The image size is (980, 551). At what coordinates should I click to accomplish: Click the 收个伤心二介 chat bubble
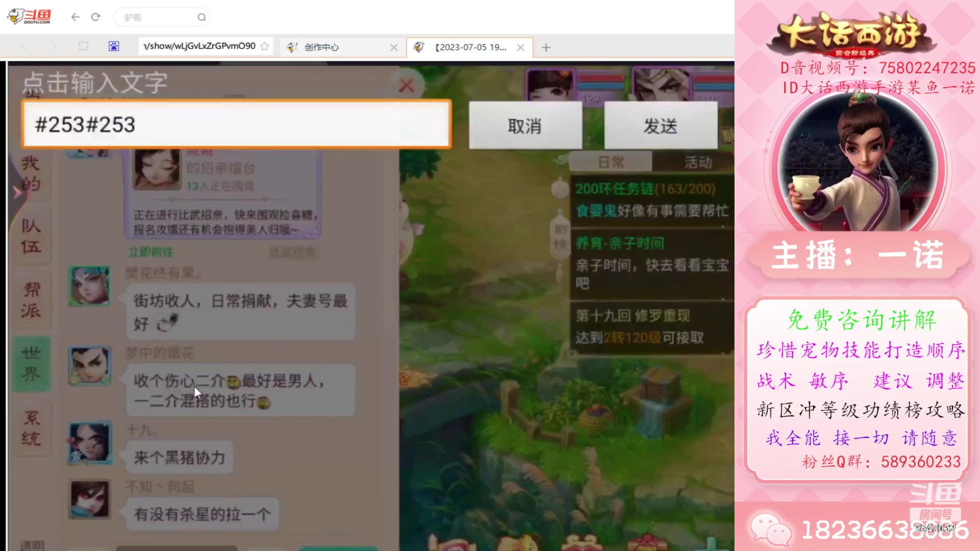[x=240, y=390]
